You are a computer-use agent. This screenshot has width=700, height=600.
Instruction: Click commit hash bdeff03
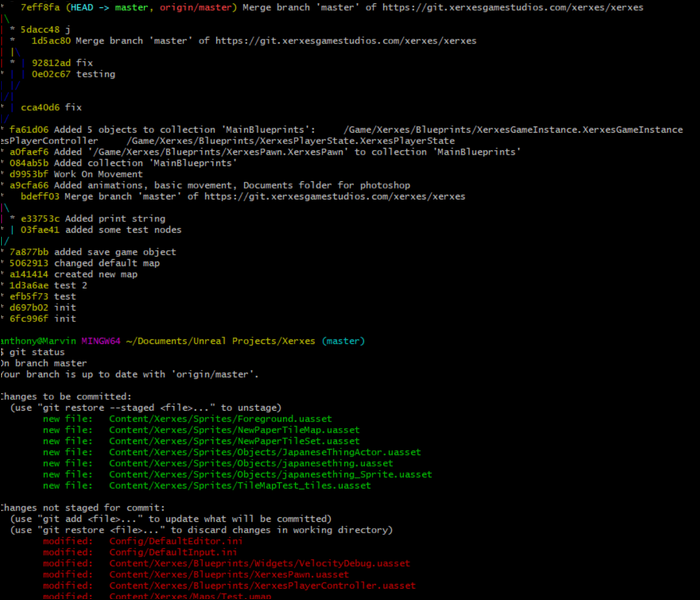click(x=40, y=196)
